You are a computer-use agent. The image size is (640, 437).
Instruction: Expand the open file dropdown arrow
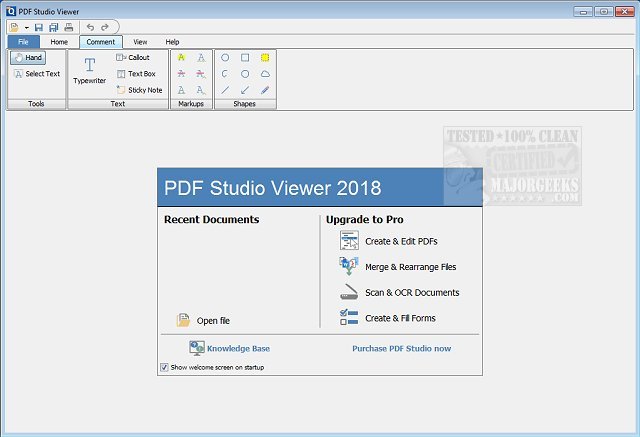27,28
